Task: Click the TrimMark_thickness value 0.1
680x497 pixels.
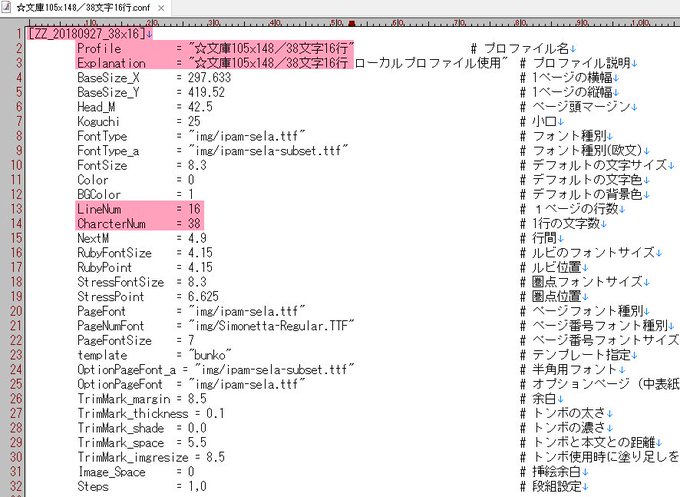Action: [216, 413]
